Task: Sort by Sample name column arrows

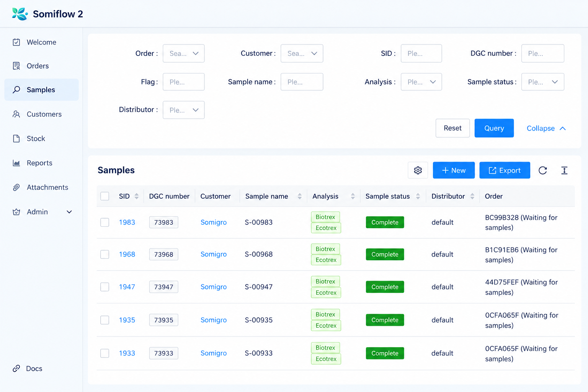Action: pyautogui.click(x=299, y=196)
